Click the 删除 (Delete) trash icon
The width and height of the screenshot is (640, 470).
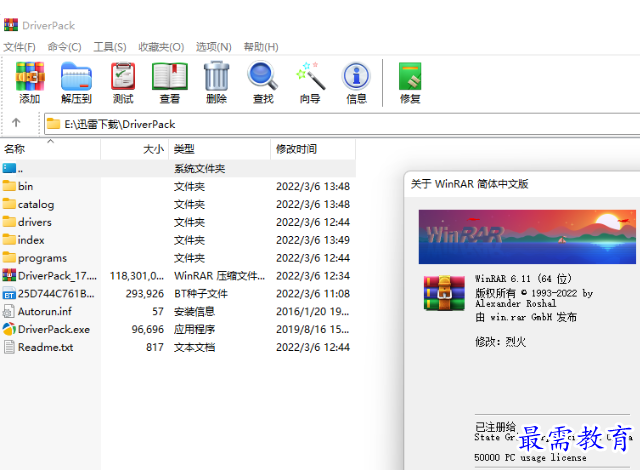pos(216,77)
